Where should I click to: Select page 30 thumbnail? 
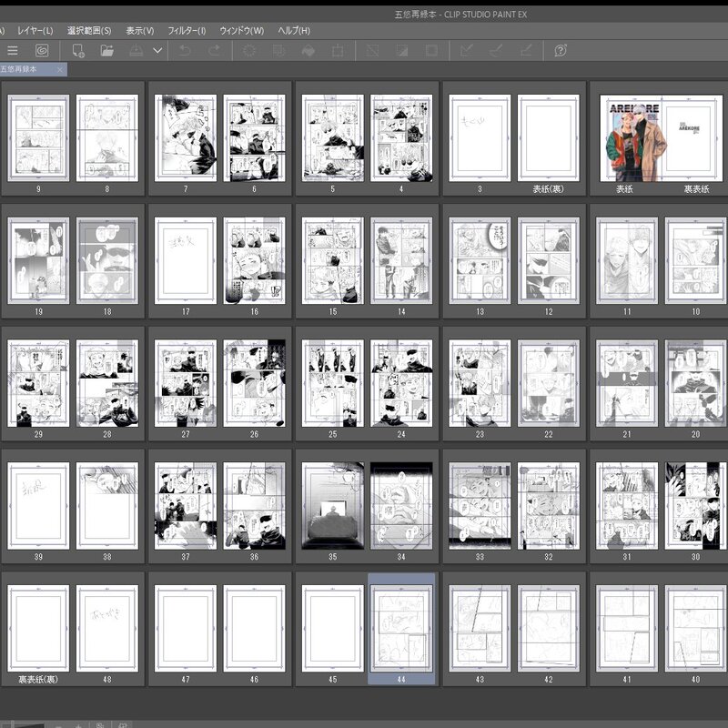coord(695,506)
